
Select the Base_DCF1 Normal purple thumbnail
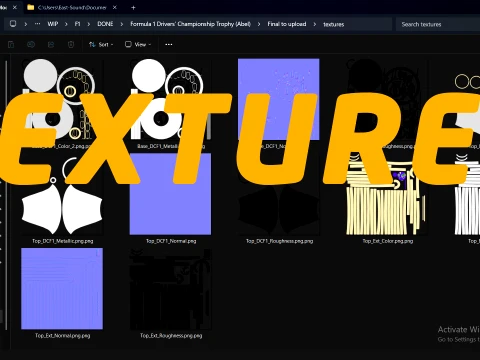point(279,99)
